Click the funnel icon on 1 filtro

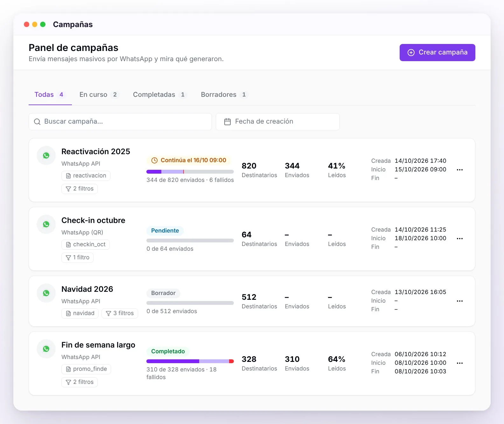click(68, 258)
